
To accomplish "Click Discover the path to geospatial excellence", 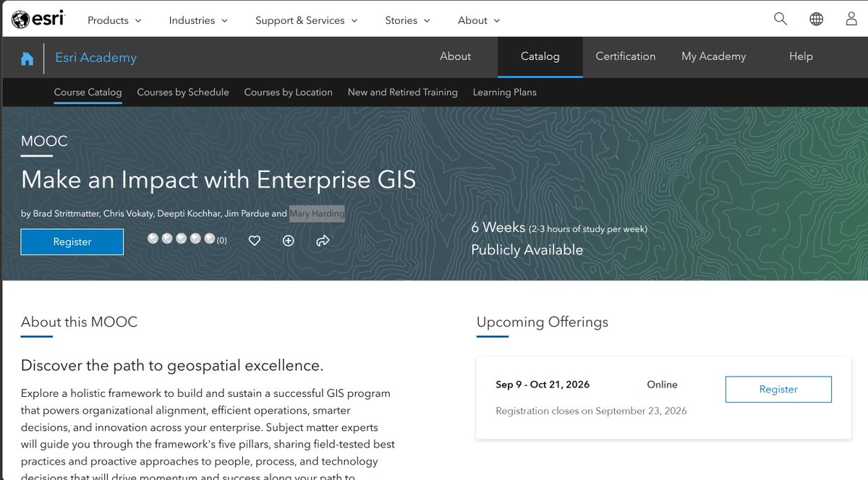I will pyautogui.click(x=172, y=365).
